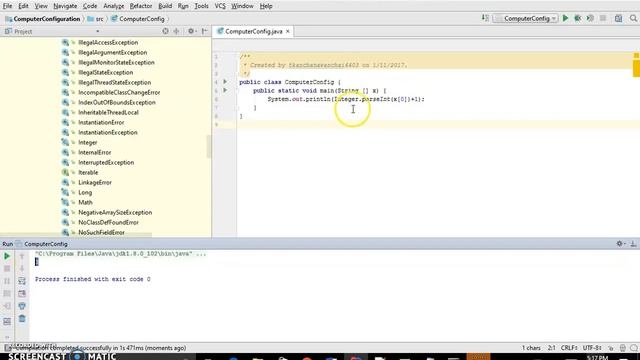Image resolution: width=640 pixels, height=360 pixels.
Task: Open the Analyze menu
Action: tap(113, 6)
